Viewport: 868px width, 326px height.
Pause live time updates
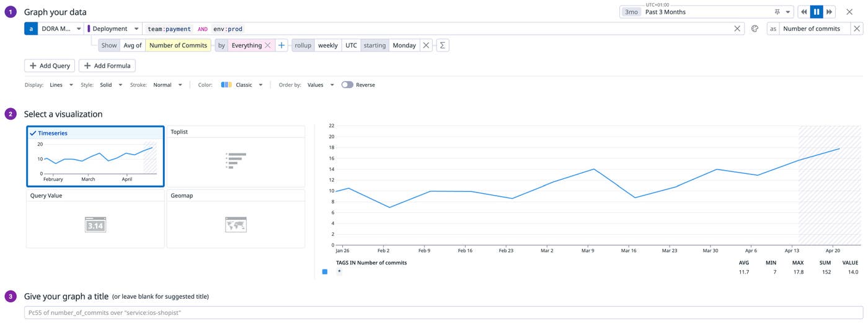click(x=817, y=12)
